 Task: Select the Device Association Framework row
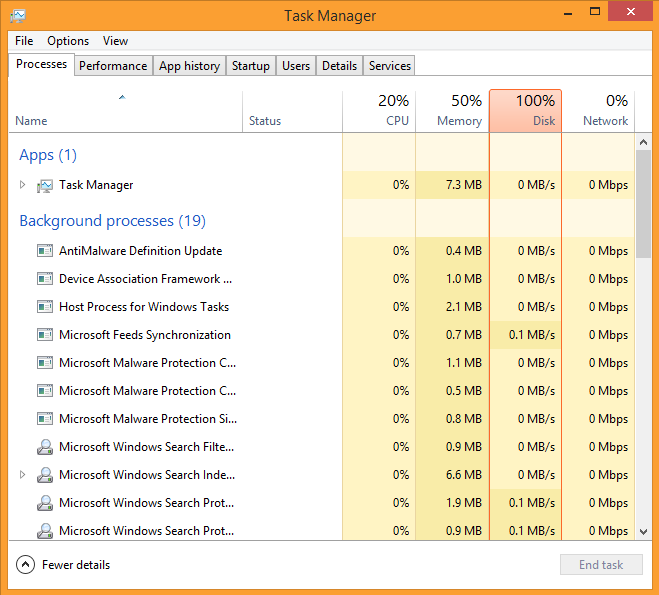pyautogui.click(x=322, y=279)
